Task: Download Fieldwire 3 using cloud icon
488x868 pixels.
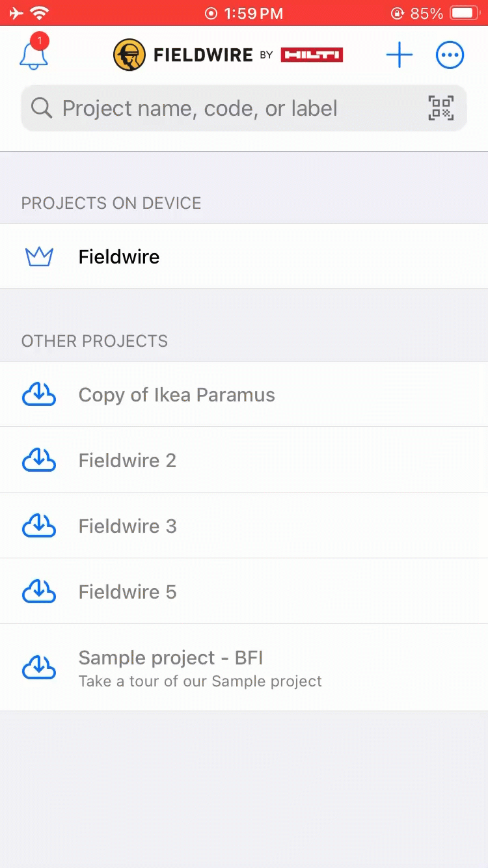Action: (39, 526)
